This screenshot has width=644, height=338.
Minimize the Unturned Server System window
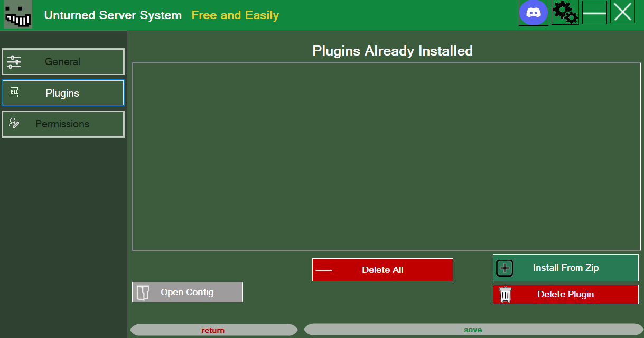coord(594,12)
